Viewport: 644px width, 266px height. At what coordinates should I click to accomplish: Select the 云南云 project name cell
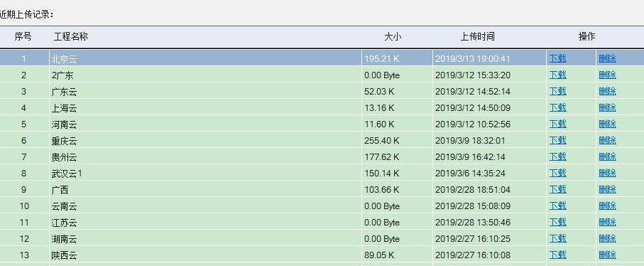(205, 206)
